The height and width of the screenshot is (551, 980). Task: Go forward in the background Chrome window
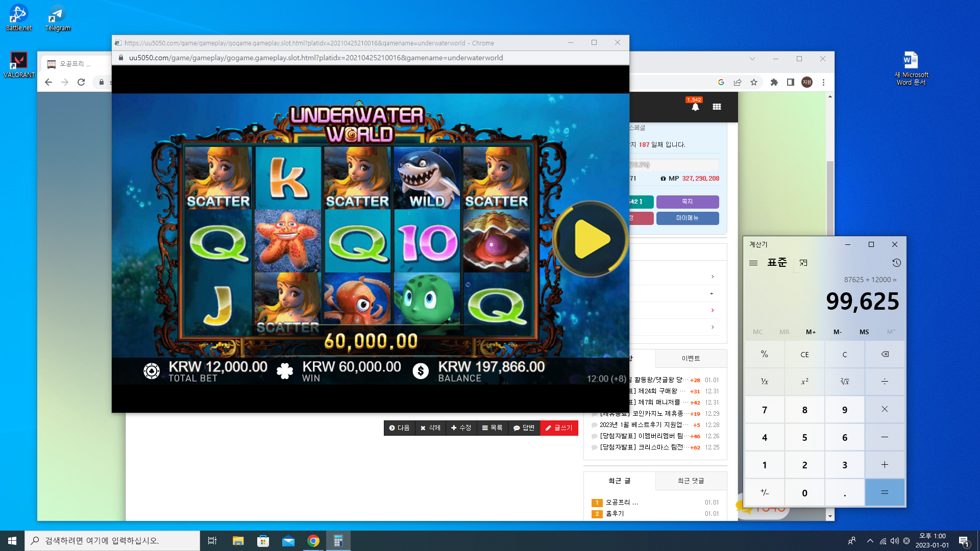point(65,82)
